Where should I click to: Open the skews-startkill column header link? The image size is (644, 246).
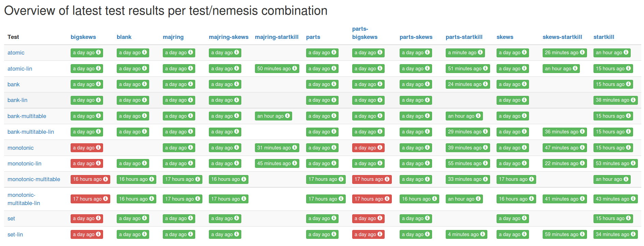562,37
